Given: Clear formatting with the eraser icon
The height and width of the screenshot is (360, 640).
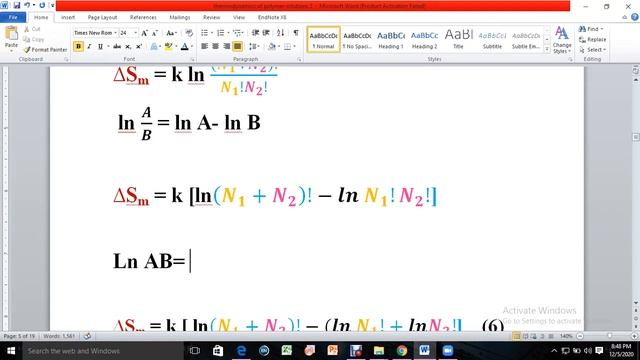Looking at the screenshot, I should [x=189, y=33].
